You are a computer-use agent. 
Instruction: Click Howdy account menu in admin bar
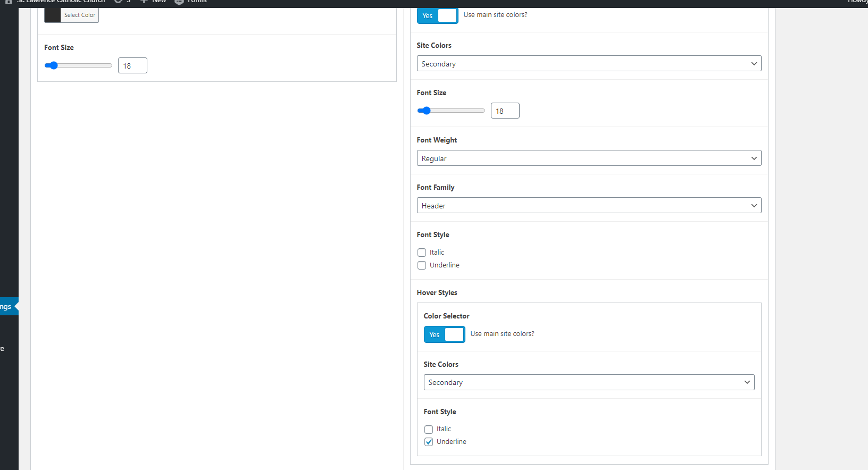pyautogui.click(x=857, y=2)
